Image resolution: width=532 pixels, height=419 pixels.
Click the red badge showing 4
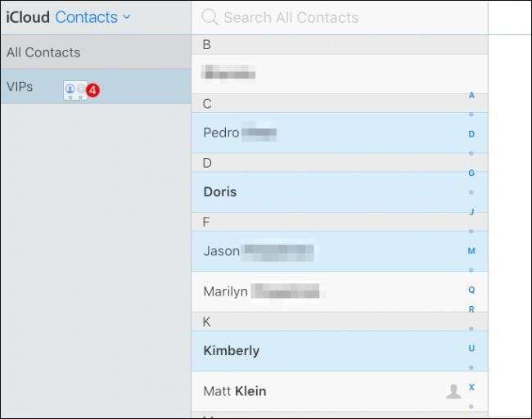tap(92, 90)
